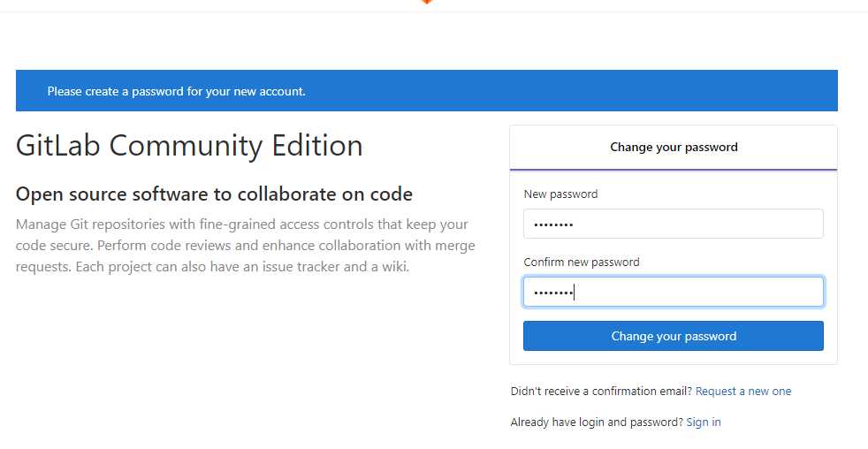Image resolution: width=868 pixels, height=449 pixels.
Task: Follow the Sign in link
Action: tap(703, 422)
